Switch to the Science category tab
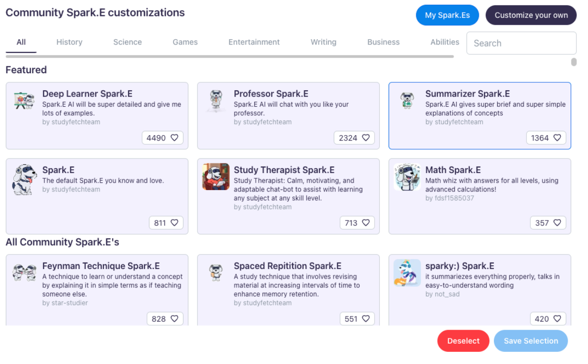 tap(127, 42)
